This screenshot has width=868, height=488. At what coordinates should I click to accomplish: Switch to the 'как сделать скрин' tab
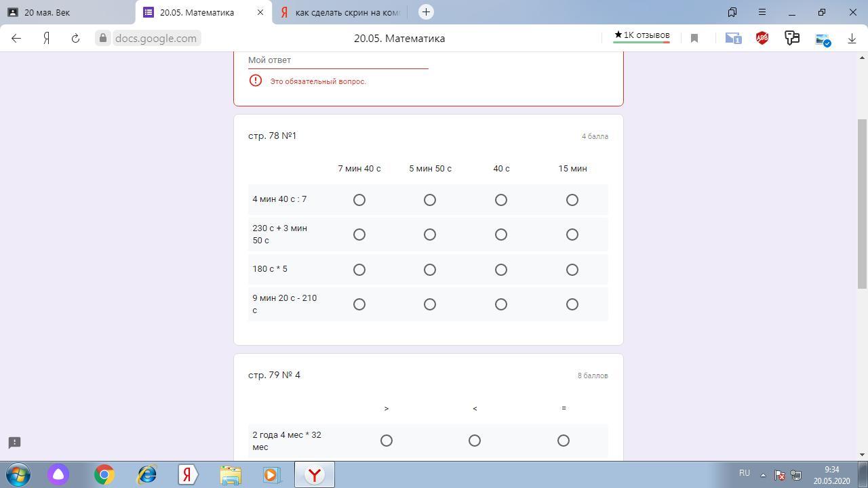pos(340,12)
